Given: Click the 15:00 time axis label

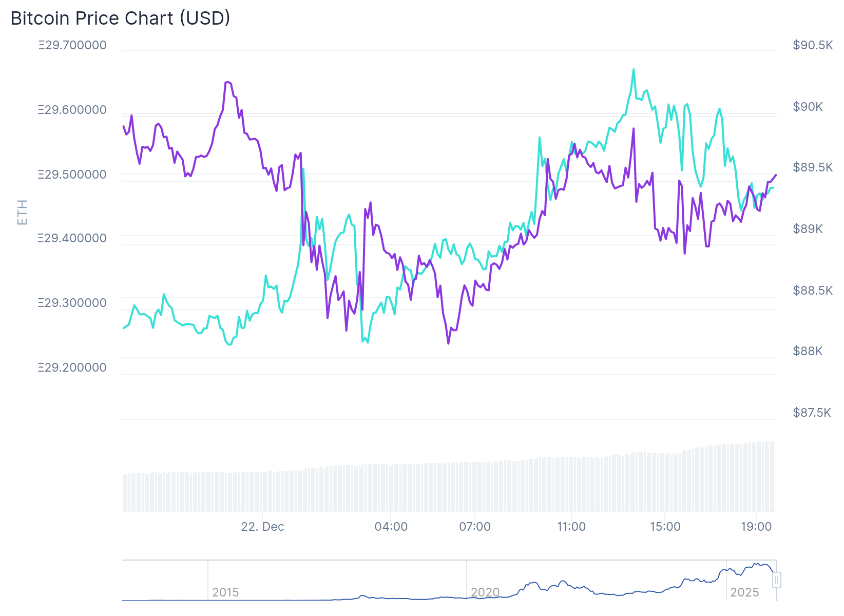Looking at the screenshot, I should [x=665, y=527].
